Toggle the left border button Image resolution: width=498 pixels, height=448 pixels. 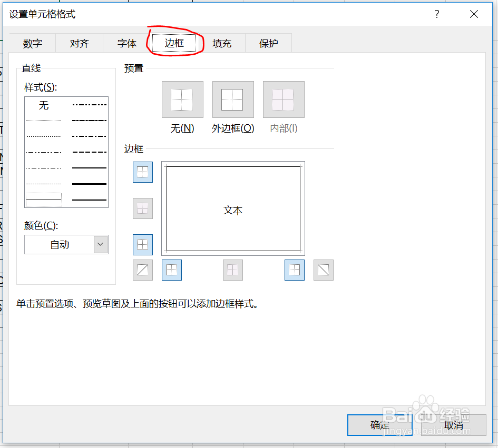[x=172, y=270]
